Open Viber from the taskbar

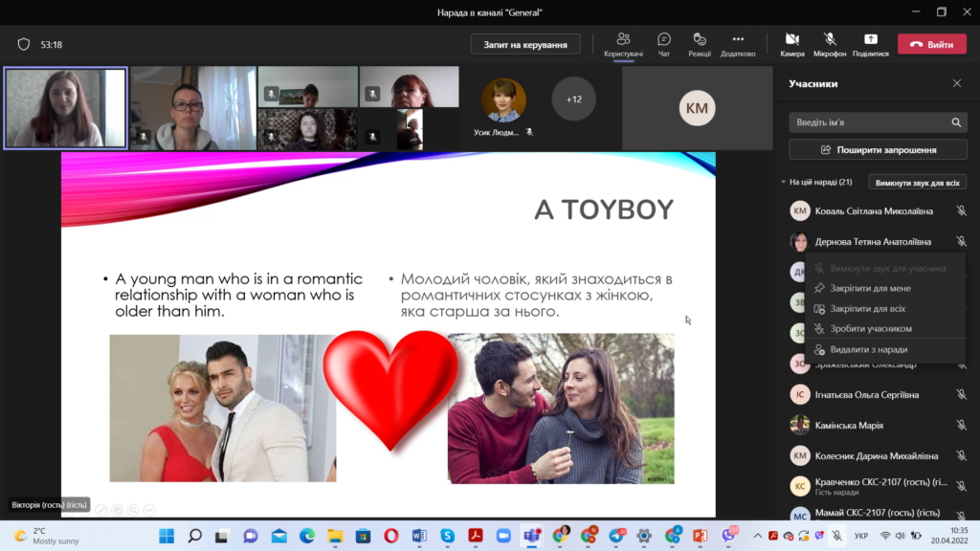728,535
